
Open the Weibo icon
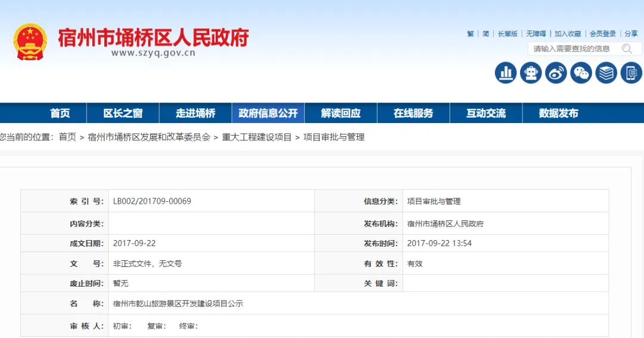click(x=556, y=73)
